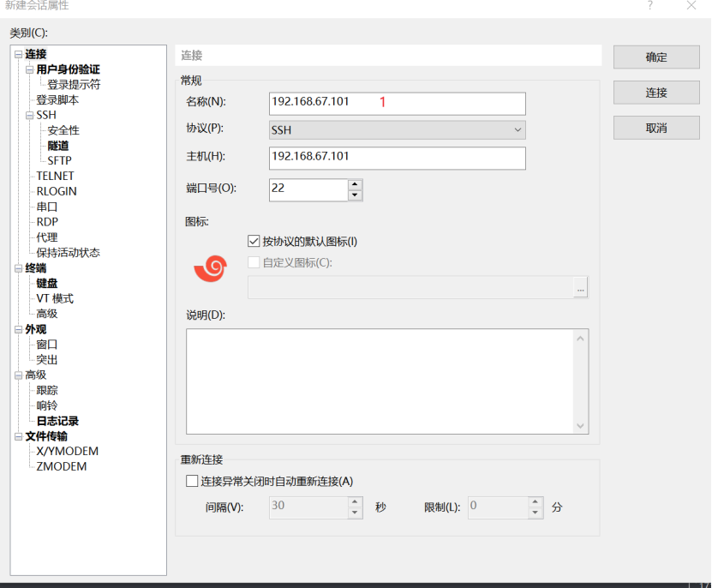Collapse the 外观 tree node
The width and height of the screenshot is (712, 588).
pyautogui.click(x=18, y=329)
